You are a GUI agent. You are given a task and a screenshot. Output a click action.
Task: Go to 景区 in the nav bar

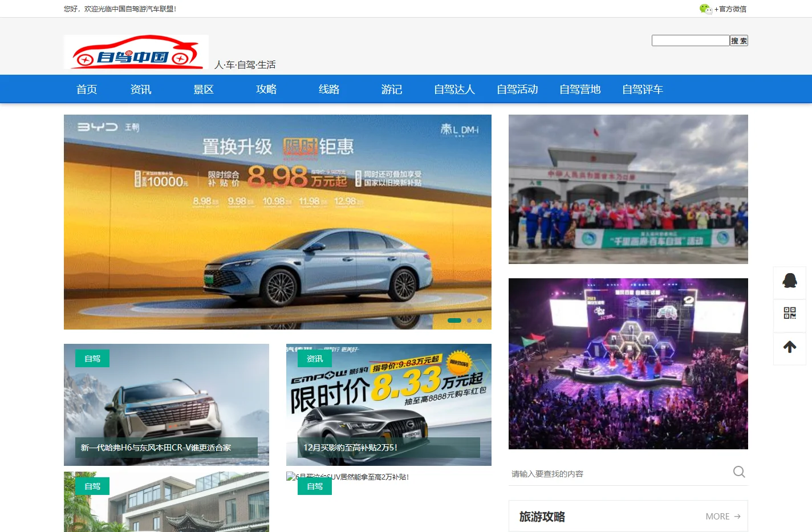204,89
